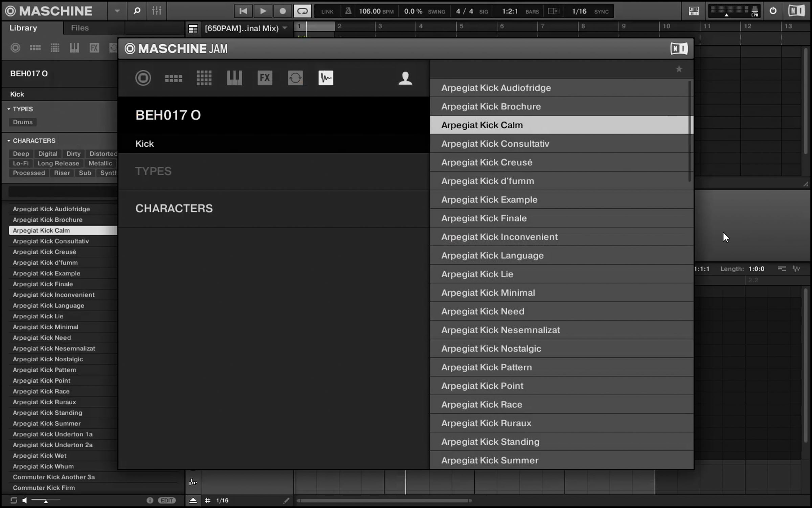Viewport: 812px width, 508px height.
Task: Click the Play button in transport
Action: point(263,11)
